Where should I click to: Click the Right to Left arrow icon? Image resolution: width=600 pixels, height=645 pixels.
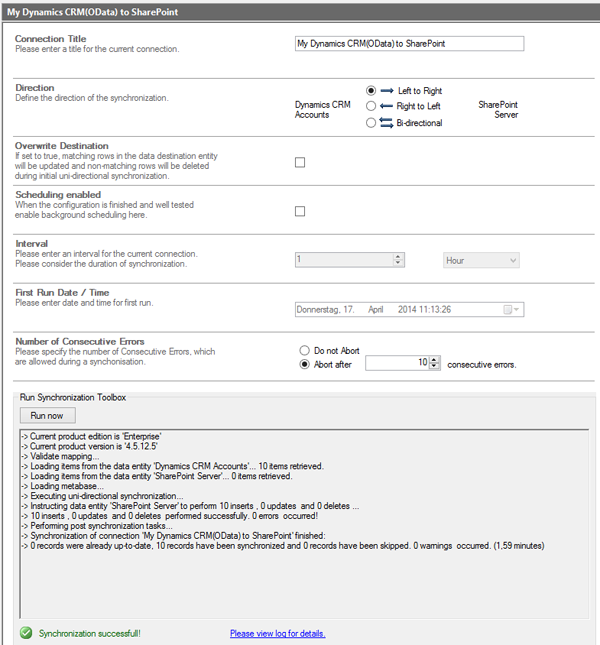click(388, 106)
